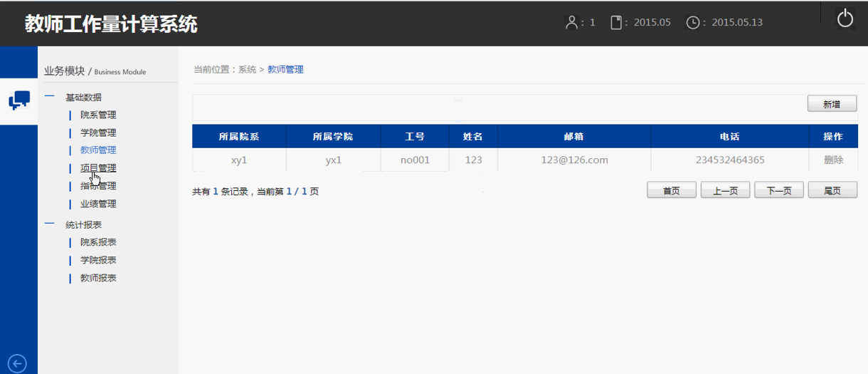Image resolution: width=868 pixels, height=374 pixels.
Task: Go to first page with 首页
Action: (671, 190)
